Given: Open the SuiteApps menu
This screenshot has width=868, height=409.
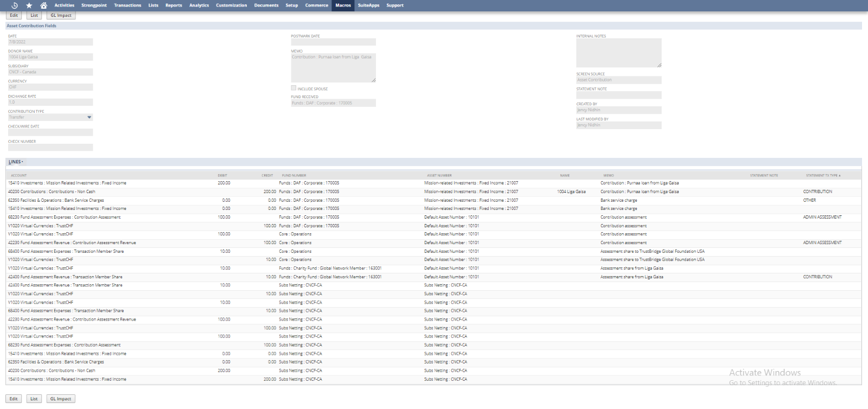Looking at the screenshot, I should (368, 5).
